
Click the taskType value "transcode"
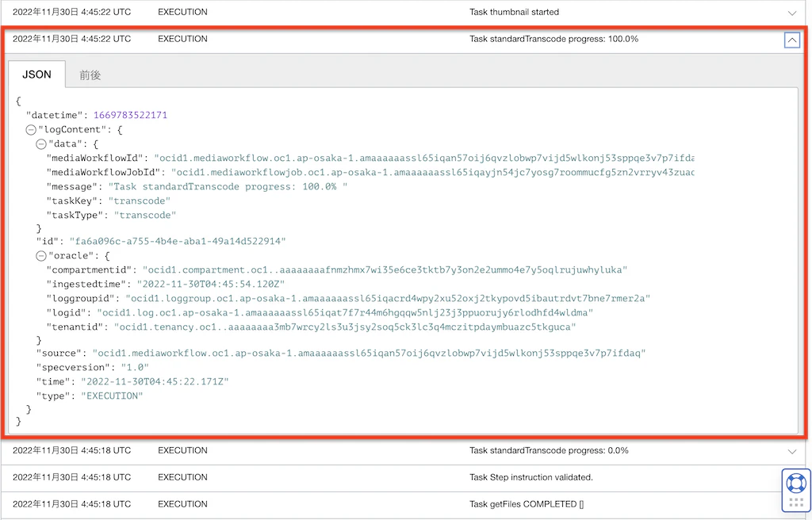[145, 216]
